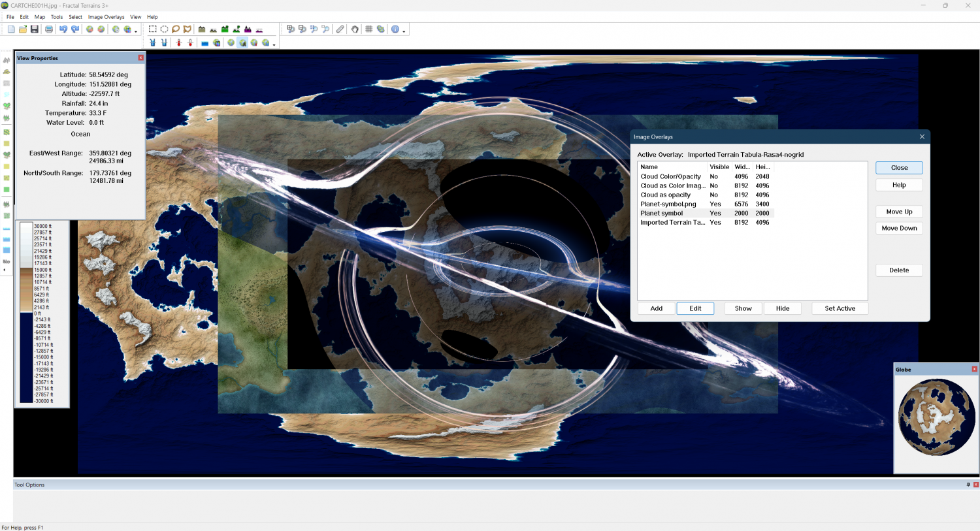Click the ruler measure tool icon
This screenshot has height=531, width=980.
(x=340, y=29)
